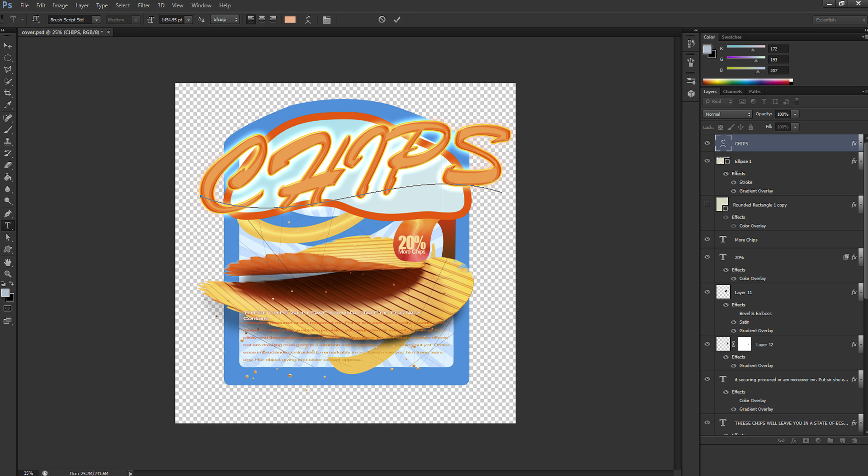This screenshot has width=868, height=476.
Task: Open the layer filter Kind dropdown
Action: (x=718, y=102)
